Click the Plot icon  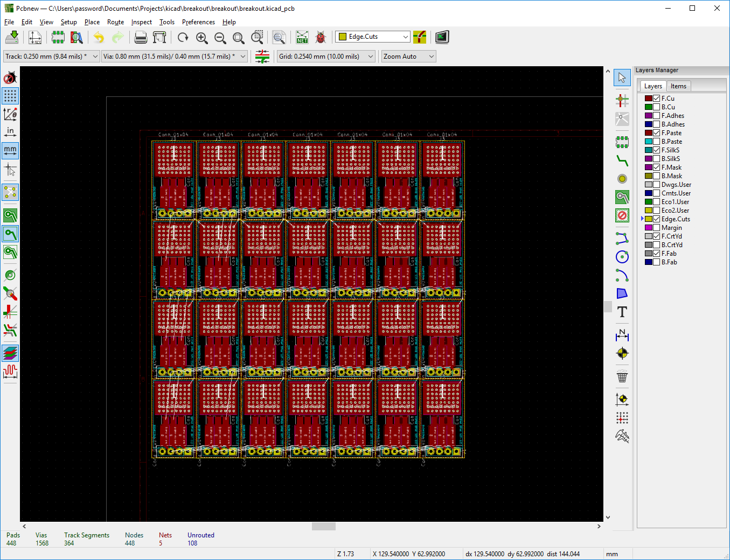159,37
